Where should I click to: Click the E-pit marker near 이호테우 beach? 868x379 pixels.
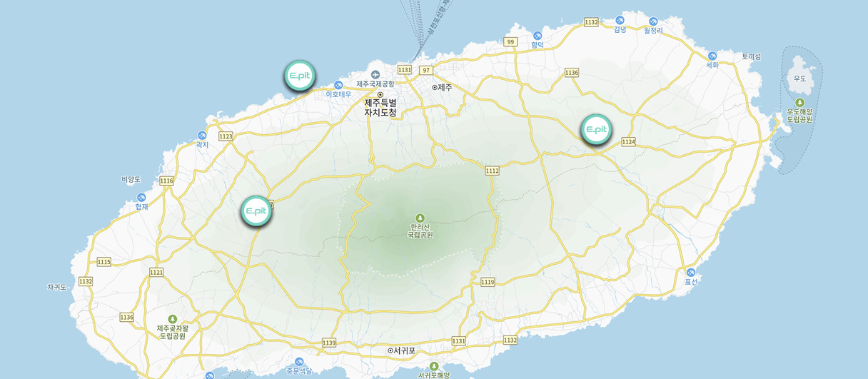[x=299, y=75]
